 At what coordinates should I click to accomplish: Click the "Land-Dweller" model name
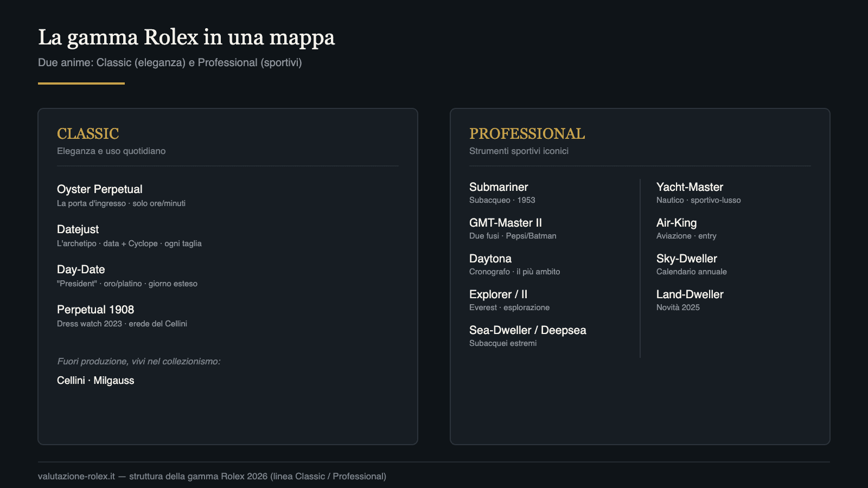[x=690, y=294]
